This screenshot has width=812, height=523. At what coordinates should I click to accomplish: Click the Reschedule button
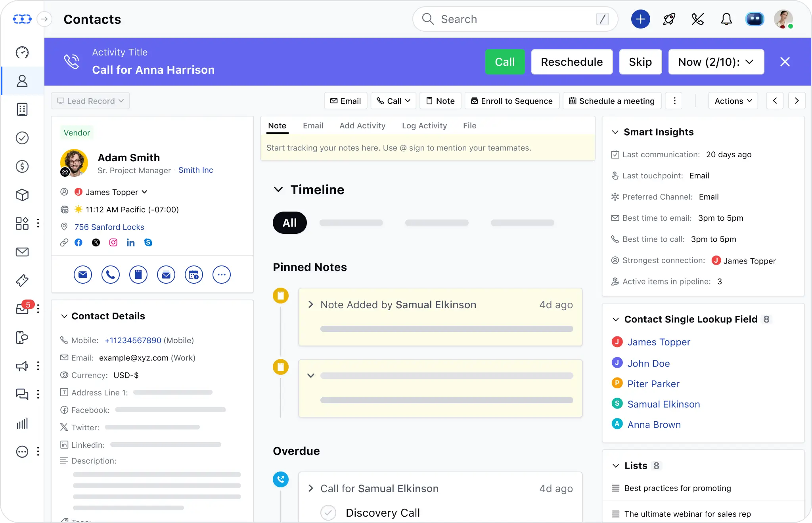pyautogui.click(x=572, y=62)
